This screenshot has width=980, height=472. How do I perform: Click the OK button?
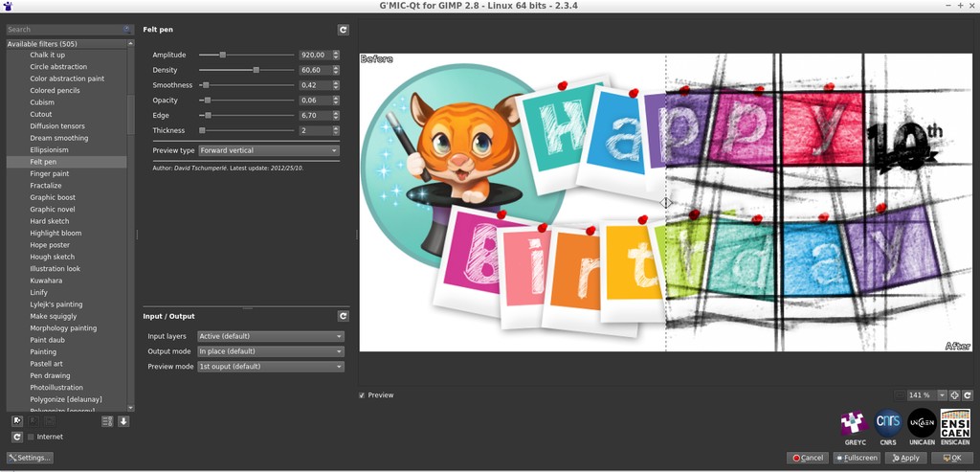(x=952, y=459)
